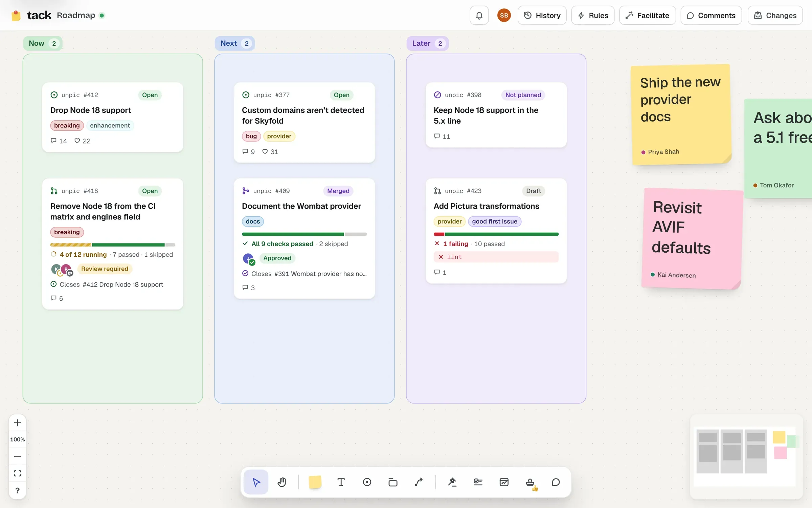Click checks progress bar on #418 card
Image resolution: width=812 pixels, height=508 pixels.
pyautogui.click(x=113, y=245)
